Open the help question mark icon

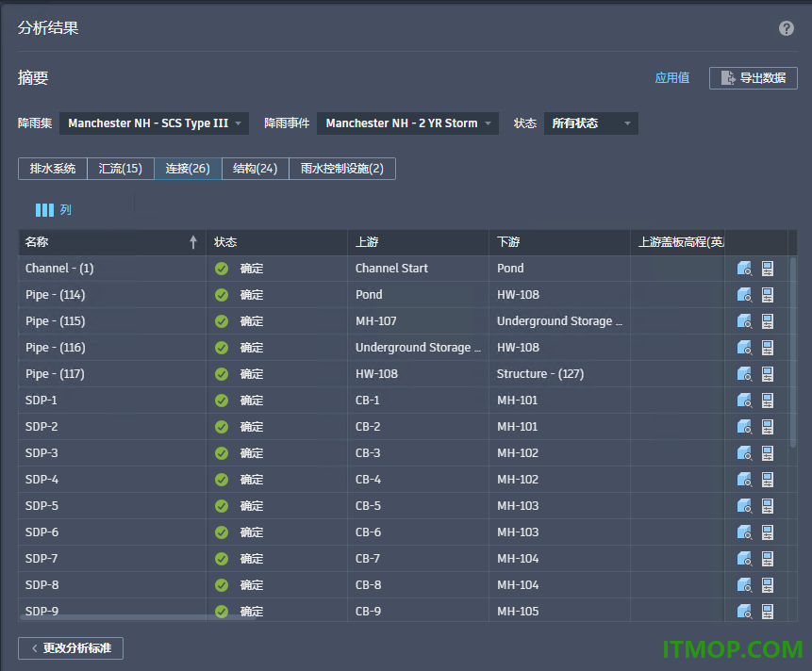(787, 28)
